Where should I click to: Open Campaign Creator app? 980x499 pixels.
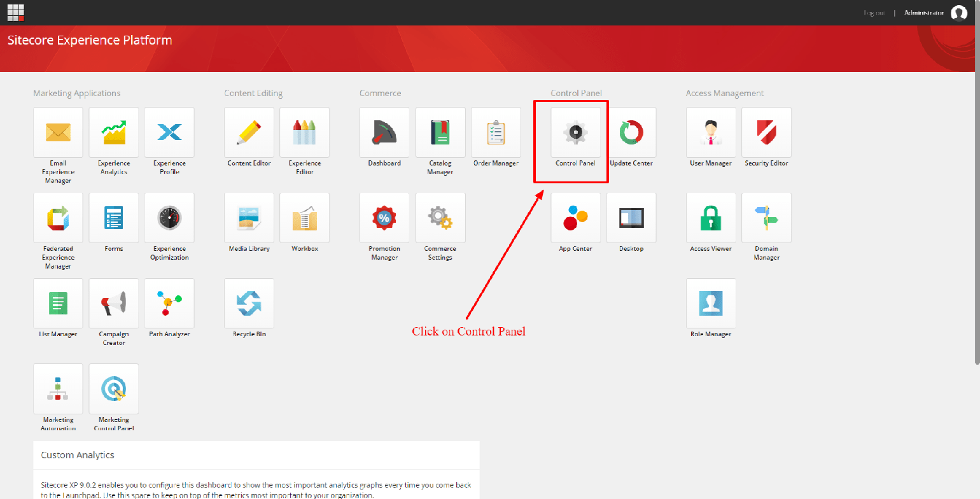pos(114,303)
